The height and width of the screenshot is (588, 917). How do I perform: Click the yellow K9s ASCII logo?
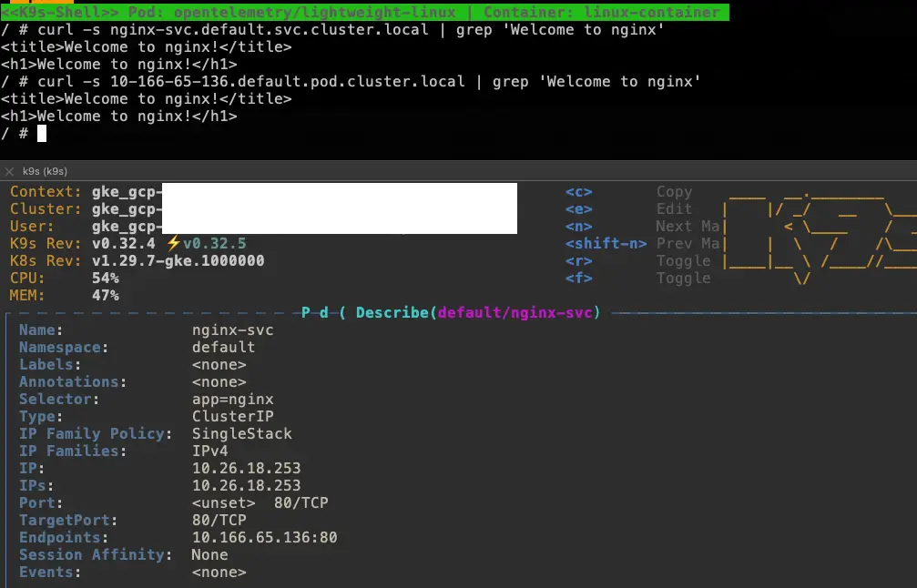820,237
